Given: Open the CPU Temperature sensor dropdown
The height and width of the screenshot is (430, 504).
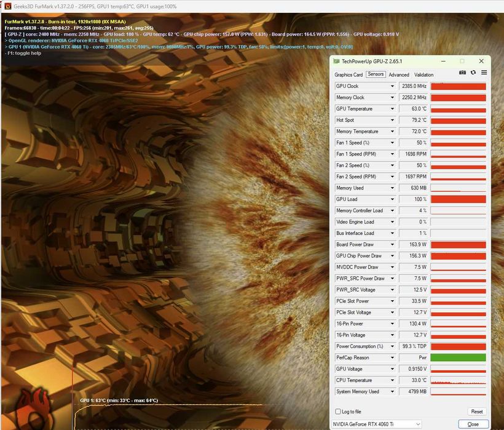Looking at the screenshot, I should tap(392, 380).
